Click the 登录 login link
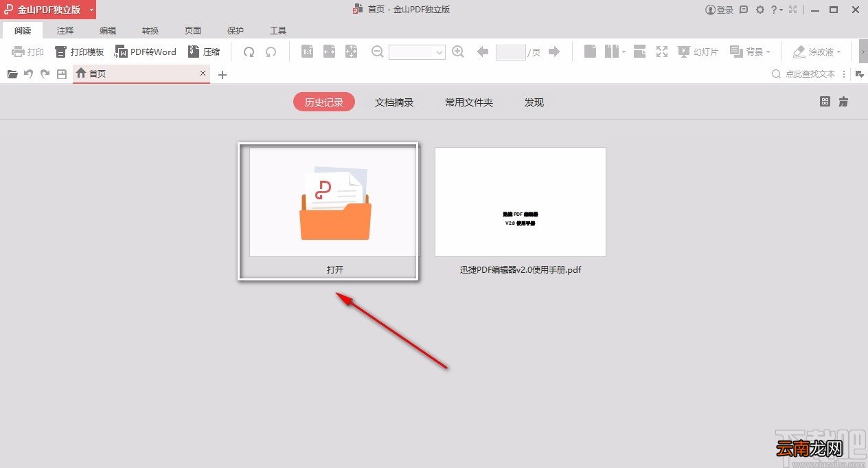Viewport: 868px width, 468px height. coord(720,10)
